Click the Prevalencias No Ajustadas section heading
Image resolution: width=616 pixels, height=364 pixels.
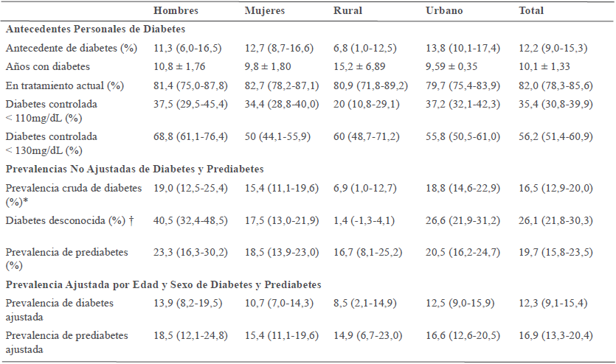click(134, 169)
